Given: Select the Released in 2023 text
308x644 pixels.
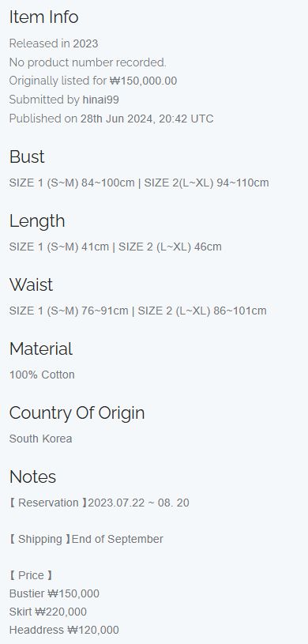Looking at the screenshot, I should point(54,43).
